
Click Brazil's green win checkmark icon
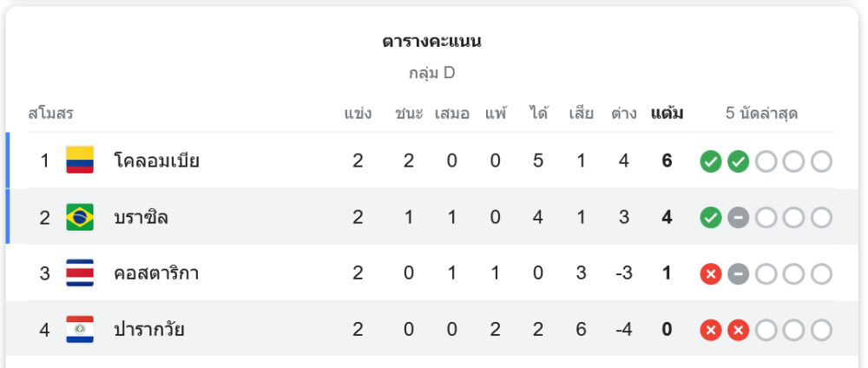[711, 218]
